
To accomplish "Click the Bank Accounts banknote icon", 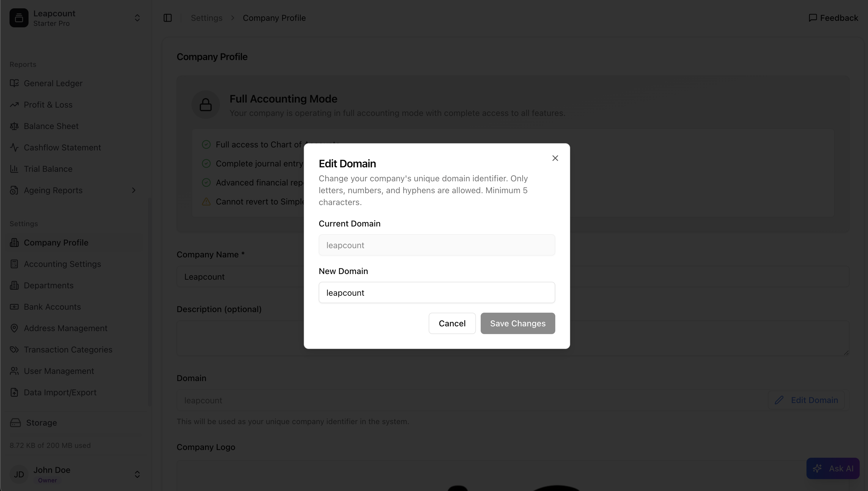I will pos(14,307).
